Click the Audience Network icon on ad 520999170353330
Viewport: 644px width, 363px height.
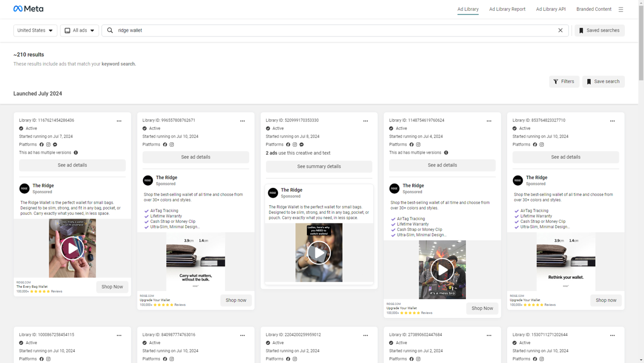[302, 144]
